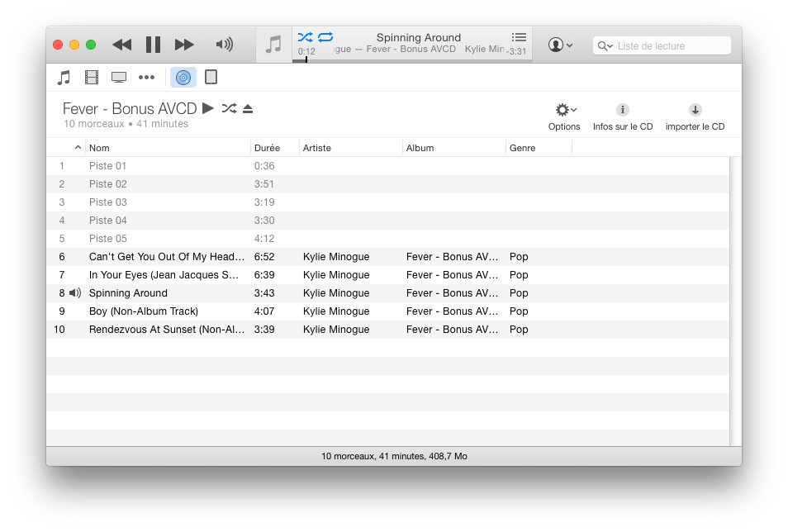Sort by the track number column arrow

pyautogui.click(x=78, y=147)
